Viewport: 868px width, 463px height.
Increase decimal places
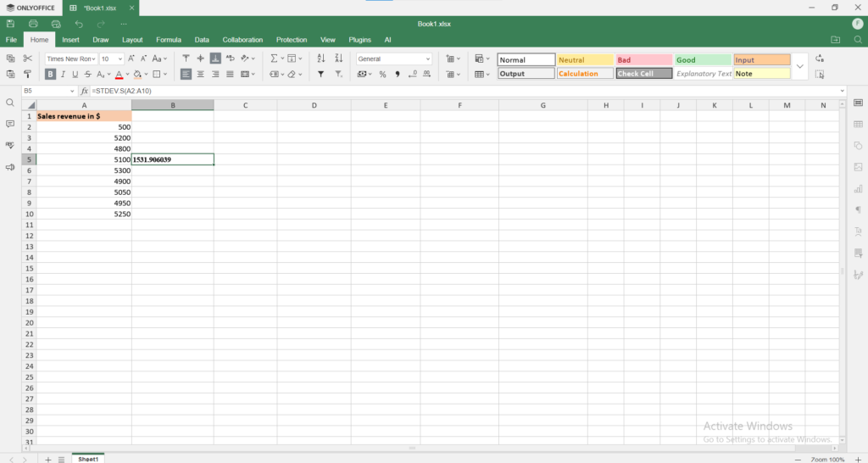click(x=427, y=74)
